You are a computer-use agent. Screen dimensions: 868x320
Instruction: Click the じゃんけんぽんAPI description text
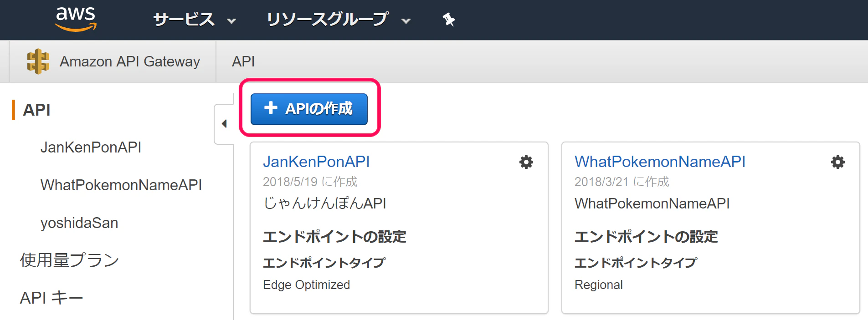[x=324, y=203]
